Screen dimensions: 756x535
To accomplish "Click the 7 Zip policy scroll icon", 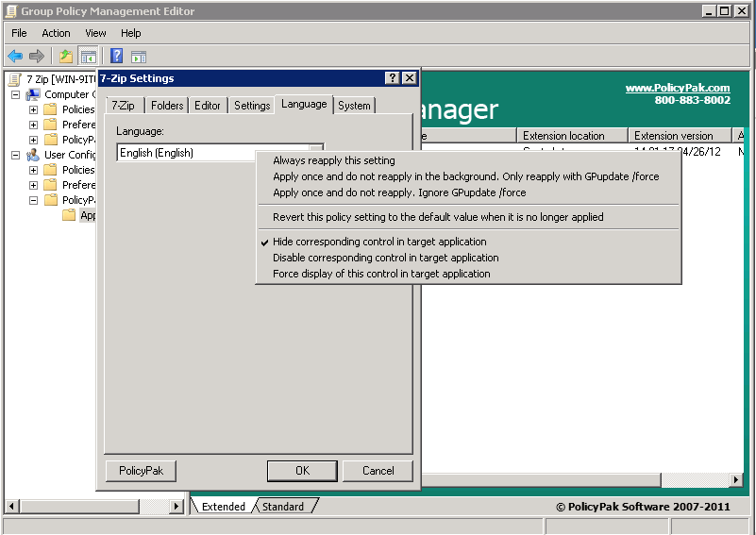I will (15, 79).
